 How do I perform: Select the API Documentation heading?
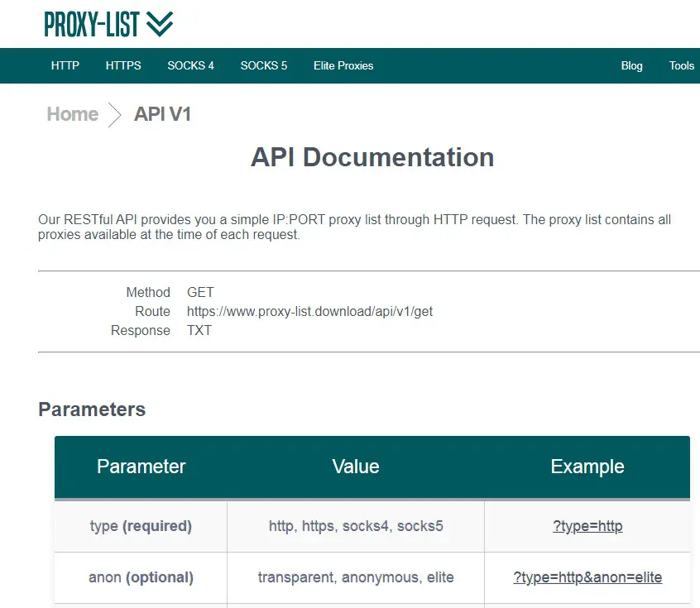click(372, 157)
